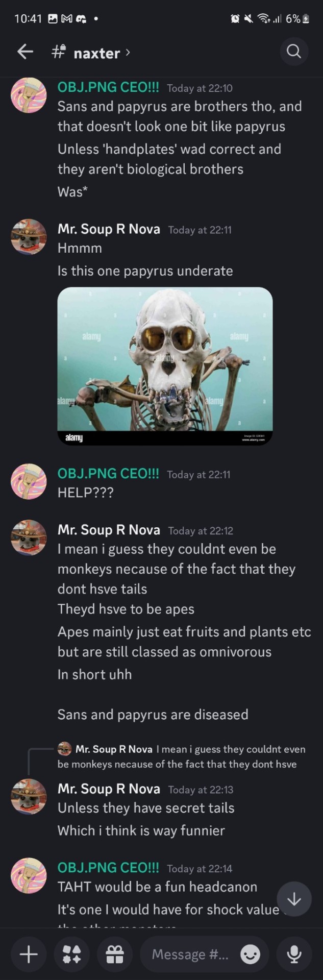Tap Mr. Soup R Nova avatar at 22:11

[x=29, y=237]
